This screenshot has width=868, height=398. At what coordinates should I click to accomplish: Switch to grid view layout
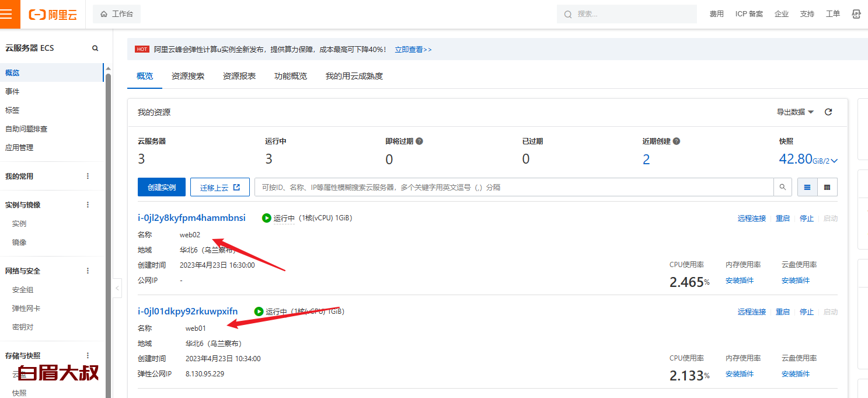pos(827,187)
